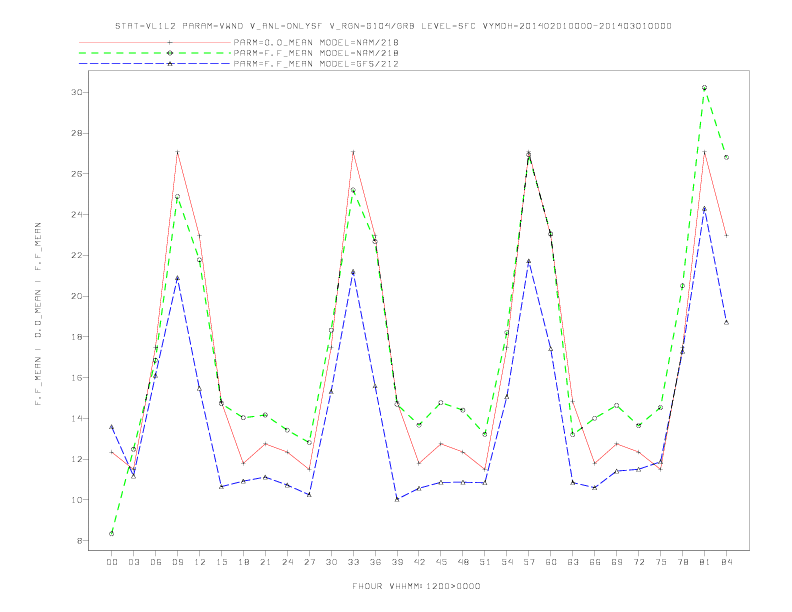Click the green circle marker in the legend
Image resolution: width=792 pixels, height=612 pixels.
[170, 53]
